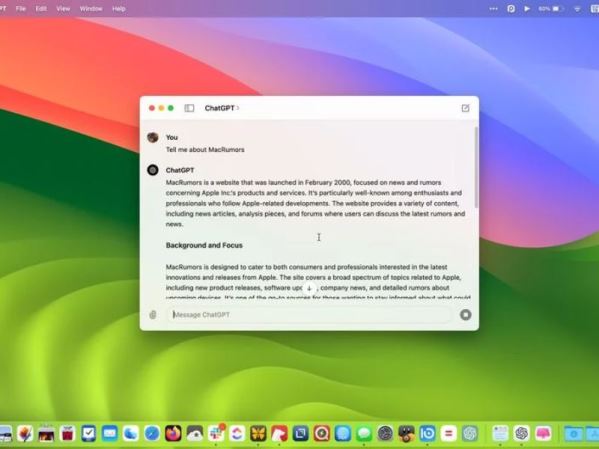Expand the three-dots menu bar overflow
The width and height of the screenshot is (599, 449).
tap(494, 8)
